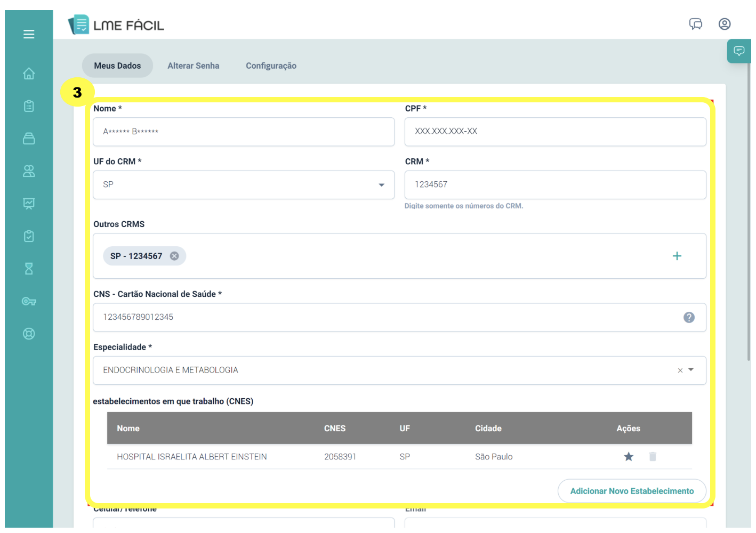Open the floating feedback chat button
This screenshot has height=533, width=756.
click(x=739, y=51)
